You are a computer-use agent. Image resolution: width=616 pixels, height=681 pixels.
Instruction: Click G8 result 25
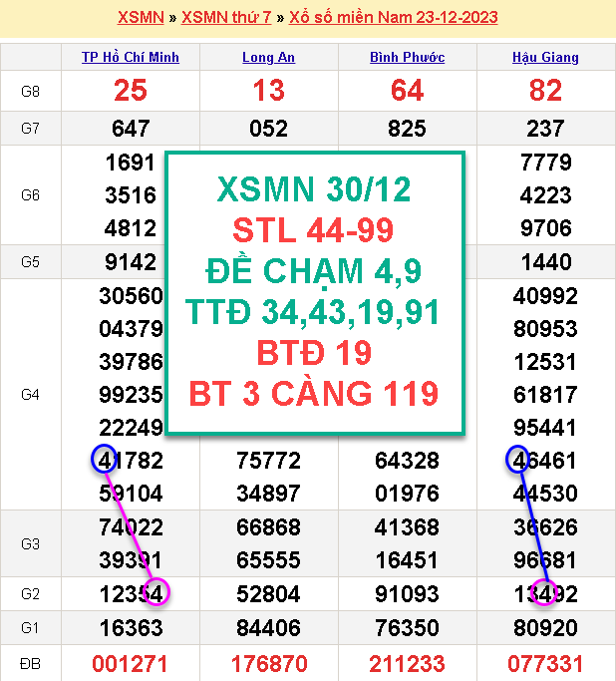coord(131,91)
